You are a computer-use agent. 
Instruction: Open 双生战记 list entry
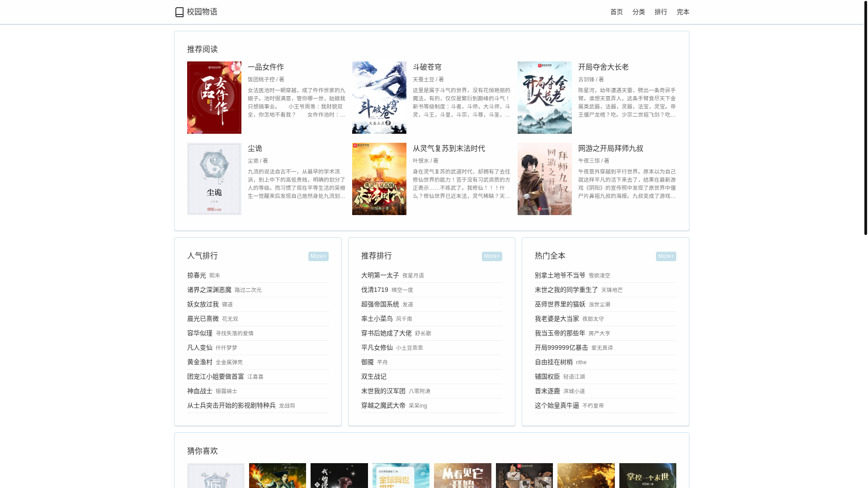(374, 376)
